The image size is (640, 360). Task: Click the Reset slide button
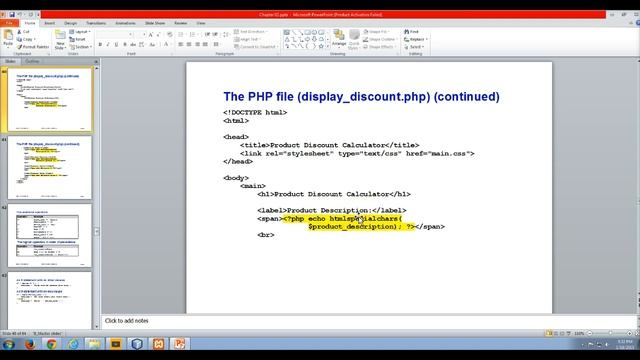click(78, 39)
